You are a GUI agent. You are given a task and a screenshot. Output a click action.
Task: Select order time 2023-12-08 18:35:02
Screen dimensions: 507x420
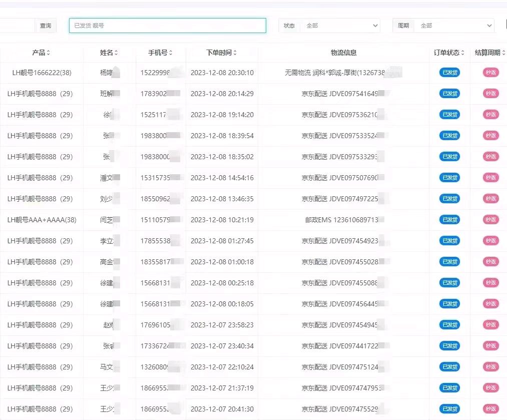click(x=222, y=157)
